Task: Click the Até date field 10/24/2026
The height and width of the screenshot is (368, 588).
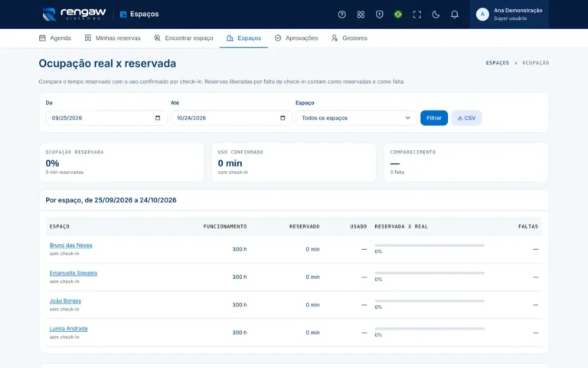Action: (231, 118)
